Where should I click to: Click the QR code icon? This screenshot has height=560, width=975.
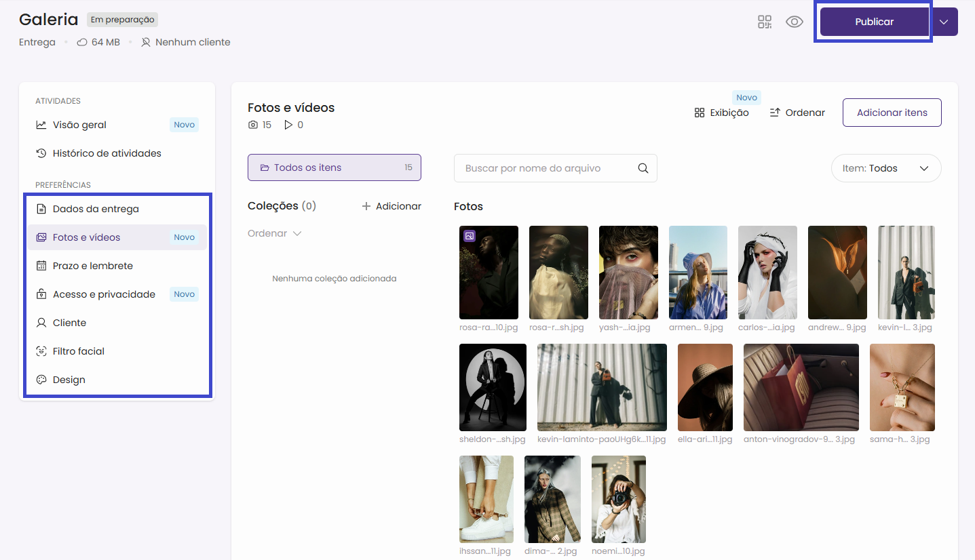tap(765, 22)
